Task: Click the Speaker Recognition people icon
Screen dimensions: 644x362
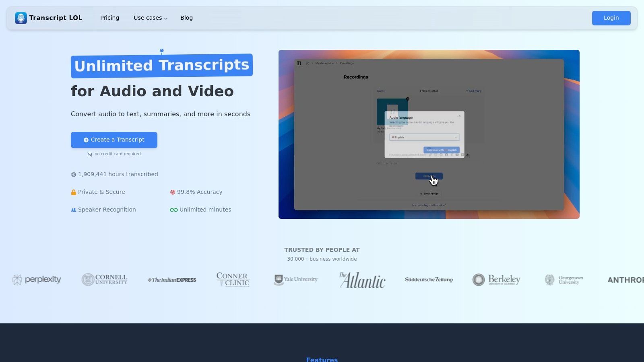Action: [x=74, y=210]
